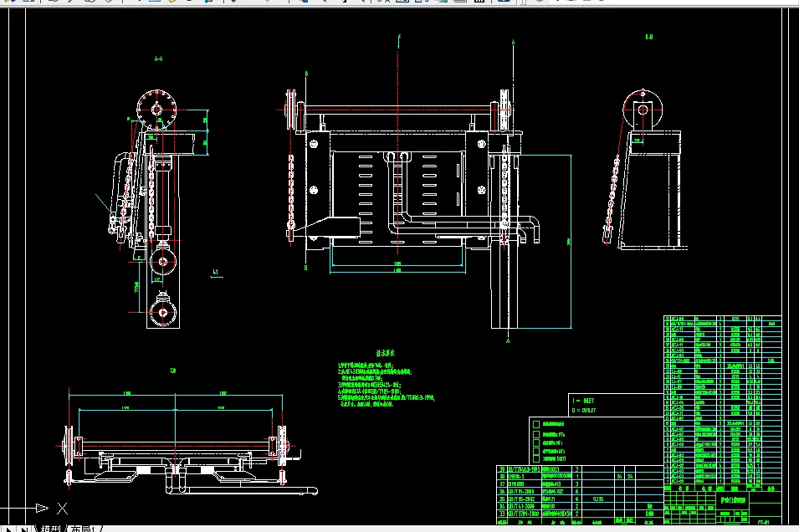The height and width of the screenshot is (532, 799).
Task: Select item number 36 in parts list
Action: [x=502, y=492]
